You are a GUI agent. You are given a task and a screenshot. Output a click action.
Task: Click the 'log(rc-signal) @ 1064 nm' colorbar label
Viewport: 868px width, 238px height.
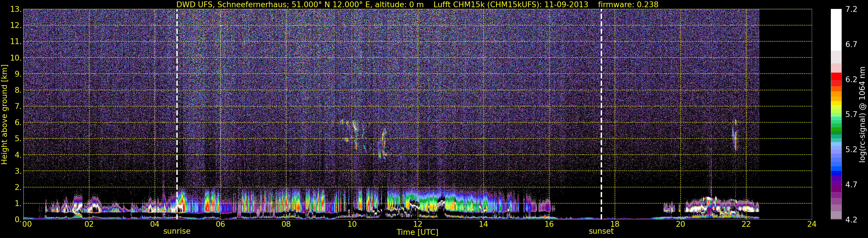tap(862, 114)
